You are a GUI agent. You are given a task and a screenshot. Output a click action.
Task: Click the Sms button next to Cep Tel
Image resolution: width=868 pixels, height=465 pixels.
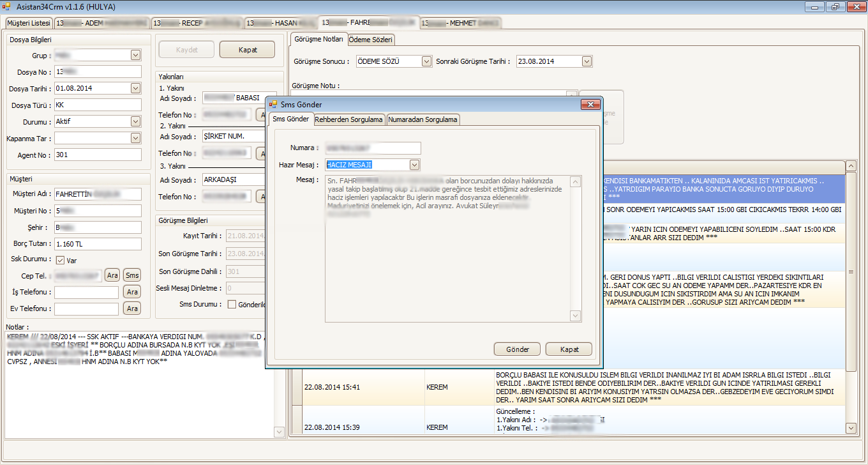(132, 275)
